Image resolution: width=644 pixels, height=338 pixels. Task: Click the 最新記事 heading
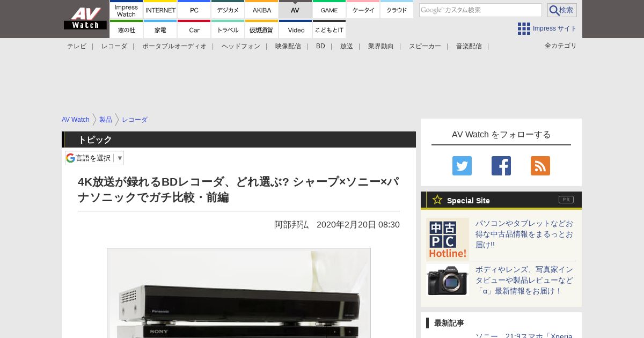click(x=449, y=323)
